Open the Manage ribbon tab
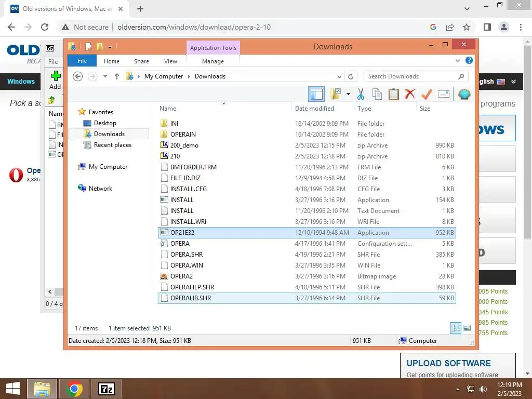 213,61
